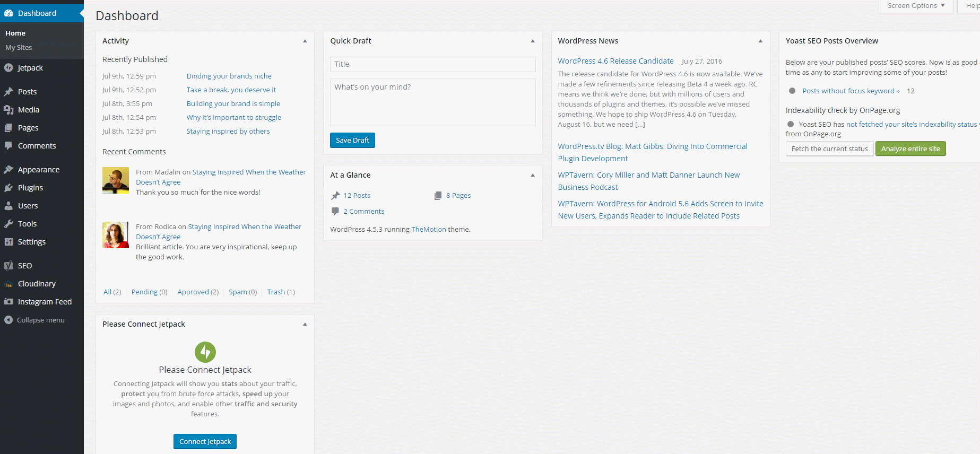Click the Jetpack icon in sidebar
Image resolution: width=980 pixels, height=454 pixels.
click(8, 68)
